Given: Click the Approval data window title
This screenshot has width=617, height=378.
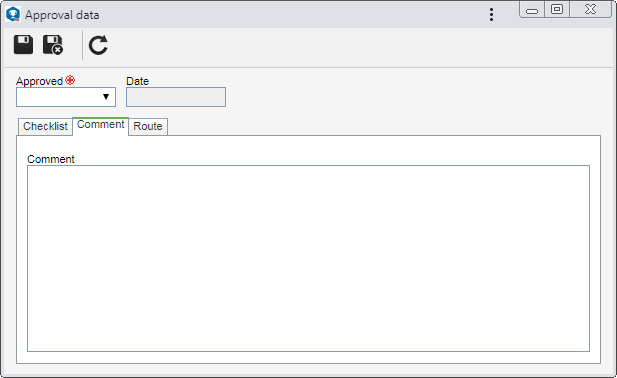Looking at the screenshot, I should (62, 15).
